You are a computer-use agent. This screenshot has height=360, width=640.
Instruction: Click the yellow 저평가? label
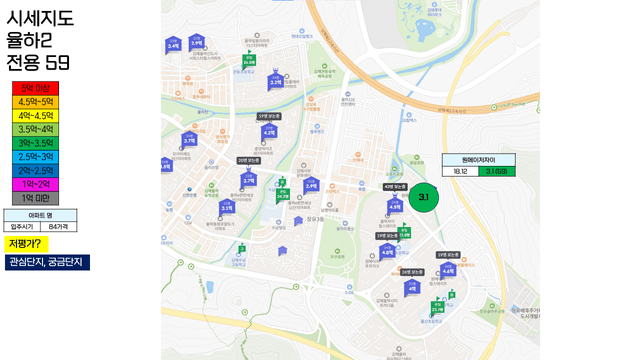26,244
